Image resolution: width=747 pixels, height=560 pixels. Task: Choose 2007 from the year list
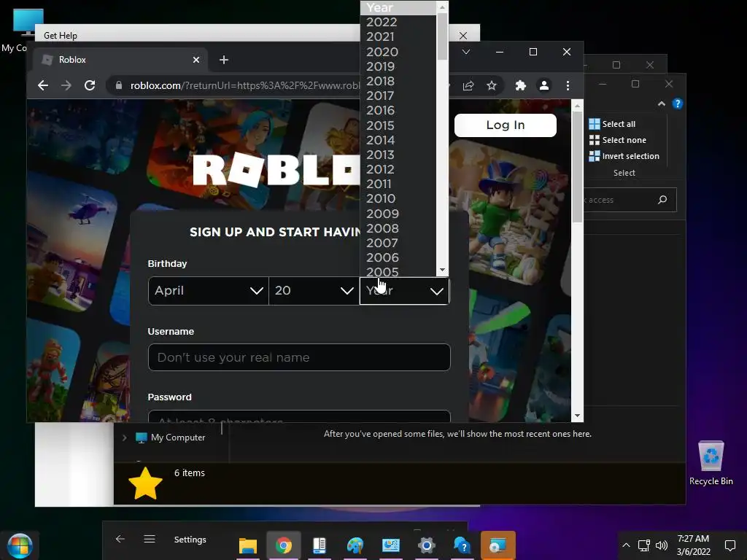(398, 243)
